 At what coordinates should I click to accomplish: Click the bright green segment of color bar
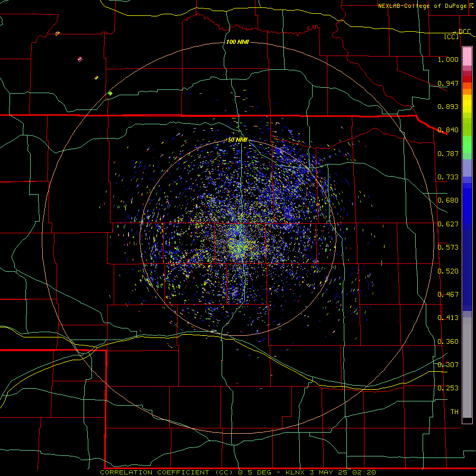(x=467, y=144)
